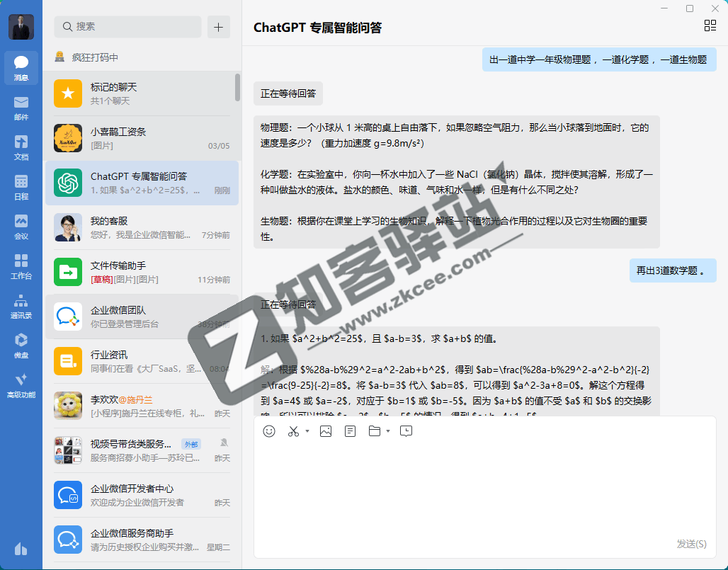The height and width of the screenshot is (570, 728).
Task: Open the 邮件 mail sidebar icon
Action: 21,106
